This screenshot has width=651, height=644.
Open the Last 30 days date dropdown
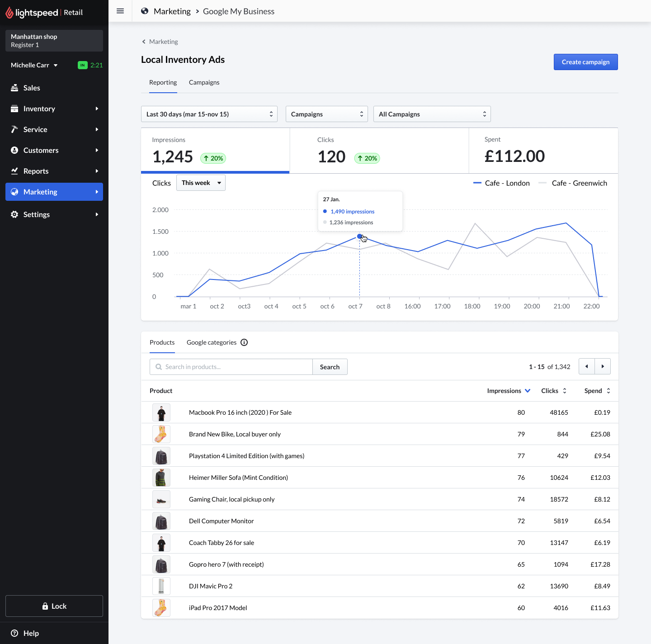coord(209,114)
